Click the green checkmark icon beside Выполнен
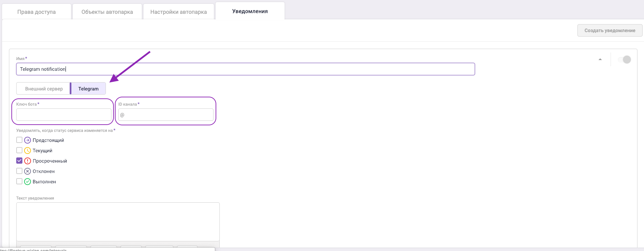This screenshot has width=644, height=251. [28, 182]
